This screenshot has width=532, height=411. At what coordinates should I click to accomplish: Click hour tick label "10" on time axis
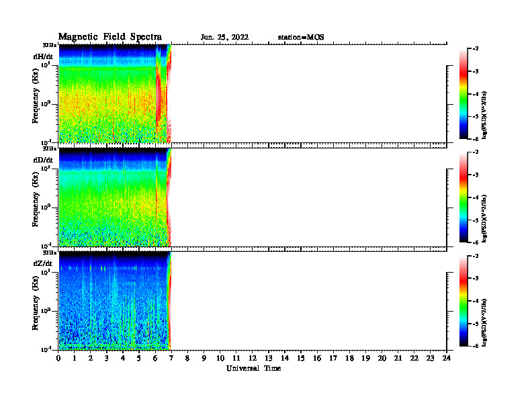coord(220,358)
